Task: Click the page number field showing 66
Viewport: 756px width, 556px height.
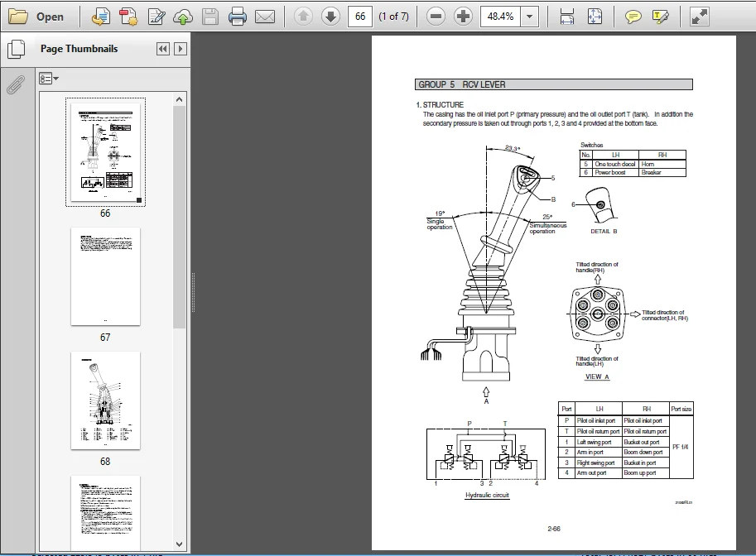Action: point(360,17)
